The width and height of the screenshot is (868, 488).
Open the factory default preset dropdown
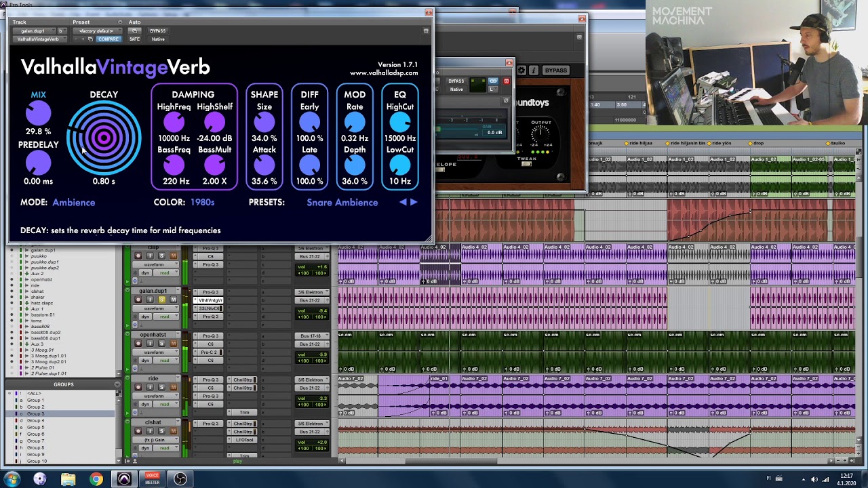click(96, 31)
